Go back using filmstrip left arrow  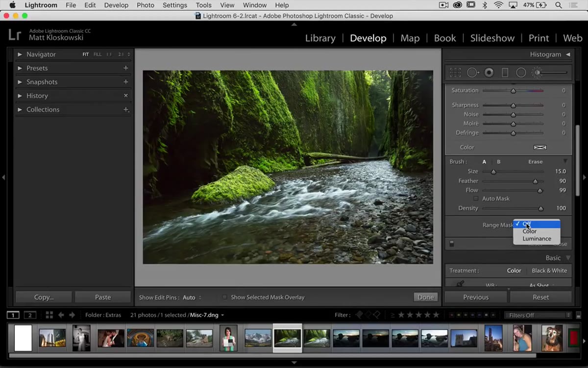pos(61,315)
